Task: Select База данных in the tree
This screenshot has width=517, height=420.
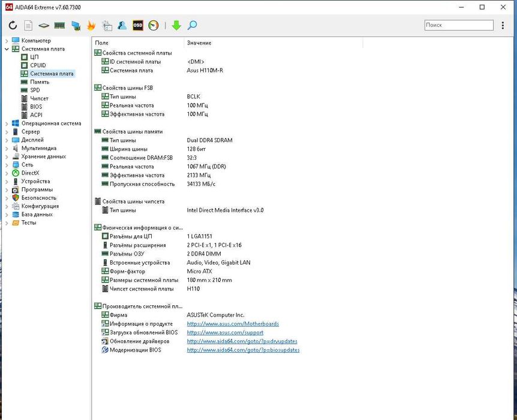Action: pyautogui.click(x=37, y=214)
